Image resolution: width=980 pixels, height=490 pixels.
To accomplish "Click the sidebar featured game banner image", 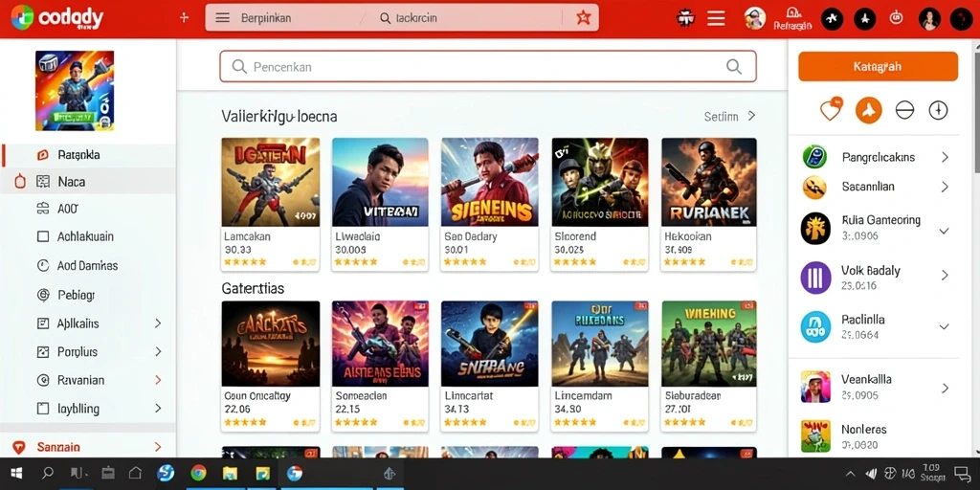I will 75,91.
